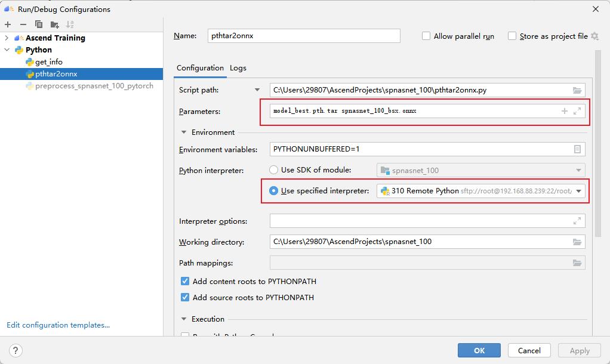
Task: Switch to the Logs tab
Action: tap(238, 68)
